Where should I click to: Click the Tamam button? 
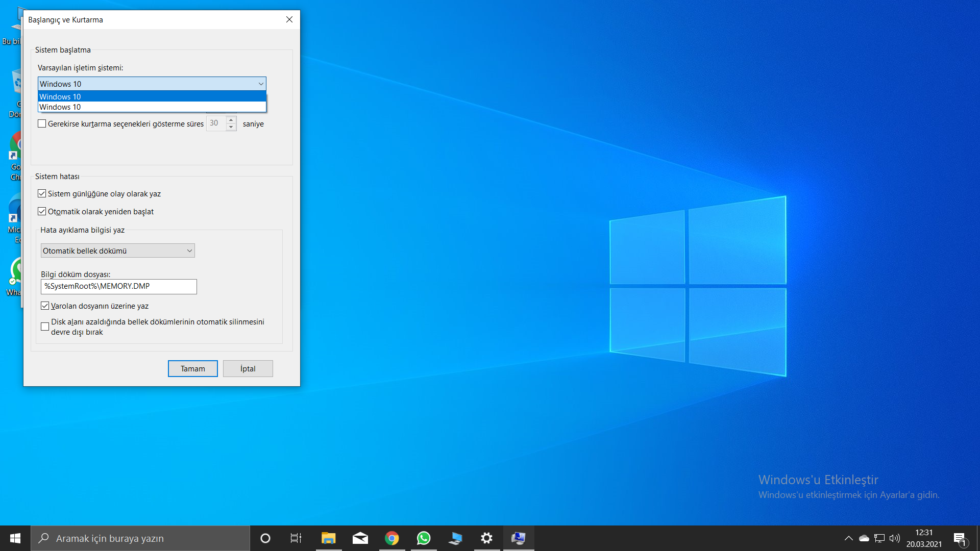(x=192, y=369)
